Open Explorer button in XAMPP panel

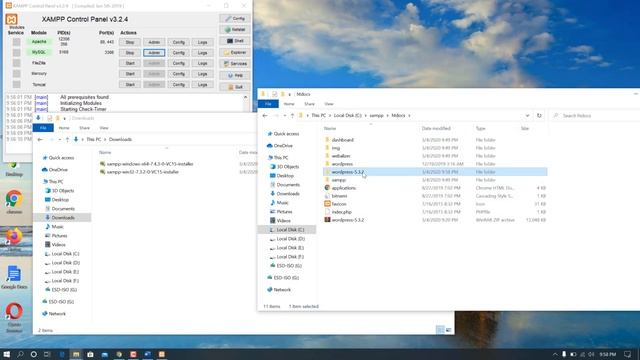coord(235,53)
